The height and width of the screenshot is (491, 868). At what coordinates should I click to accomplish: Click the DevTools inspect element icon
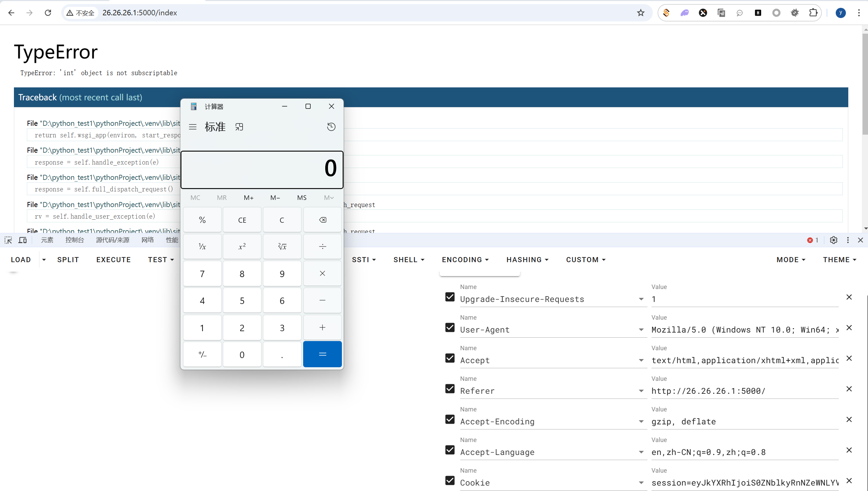8,240
